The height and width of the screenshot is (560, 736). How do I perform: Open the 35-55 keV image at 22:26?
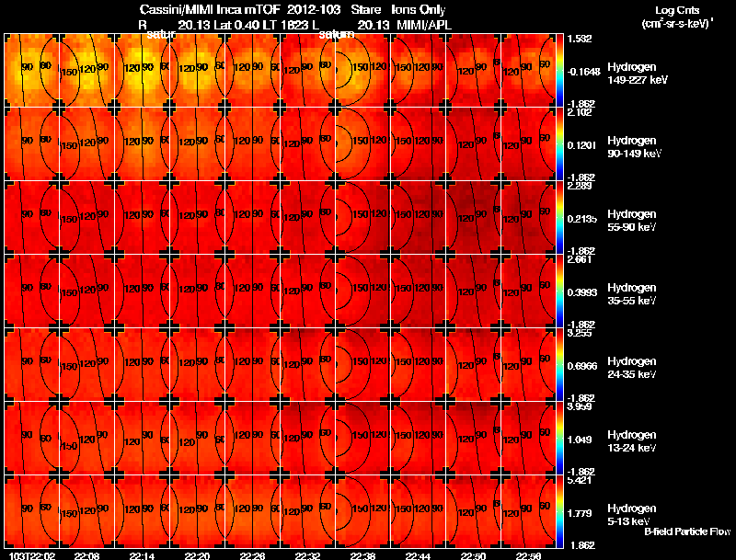252,291
